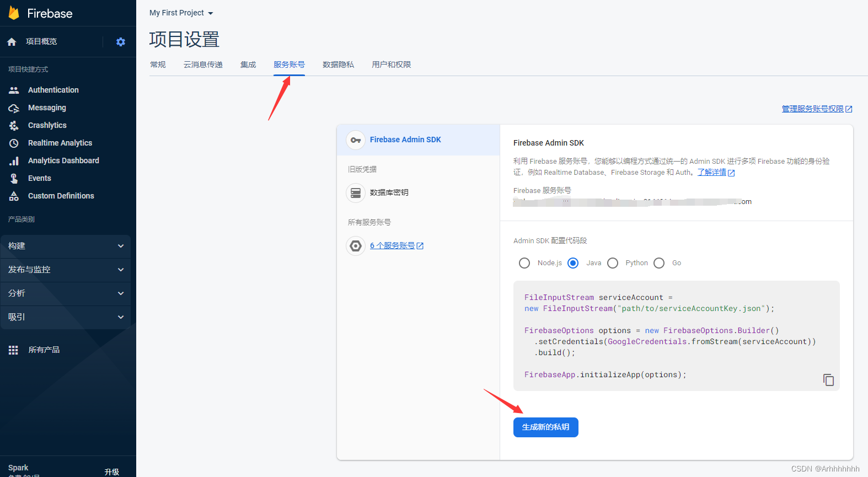868x477 pixels.
Task: Click the grid icon next to 所有产品
Action: tap(13, 350)
